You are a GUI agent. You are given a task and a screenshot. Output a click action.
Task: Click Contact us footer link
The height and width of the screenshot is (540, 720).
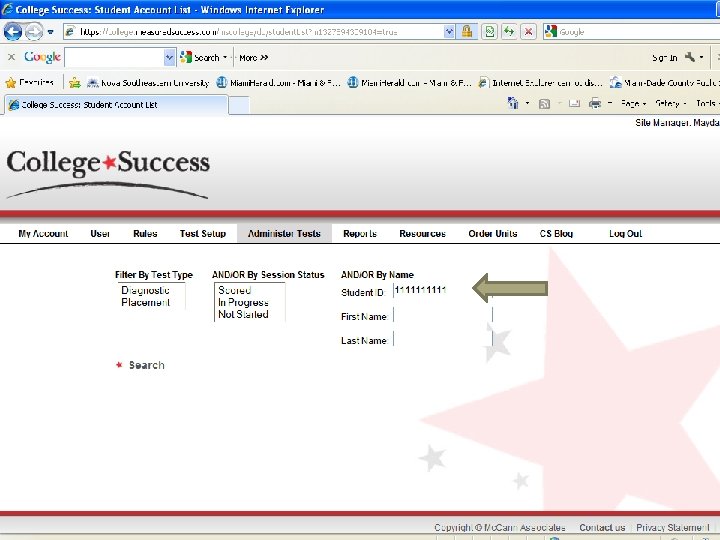pyautogui.click(x=602, y=527)
